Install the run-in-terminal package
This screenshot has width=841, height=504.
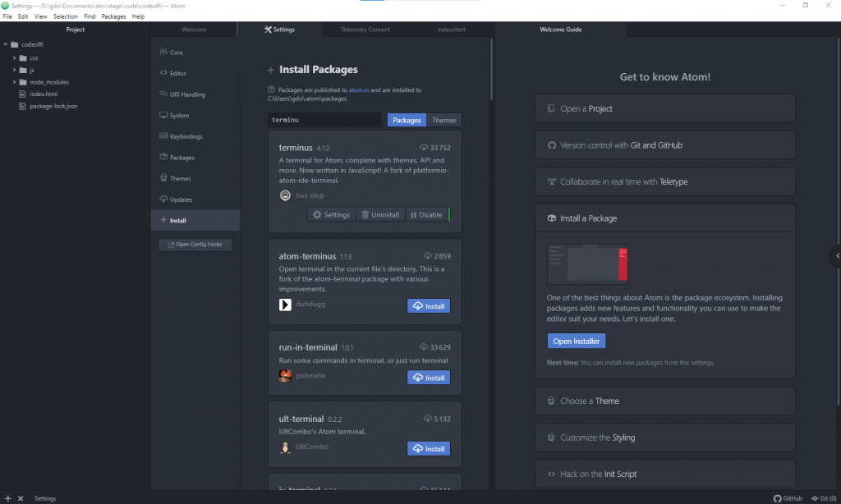coord(429,378)
